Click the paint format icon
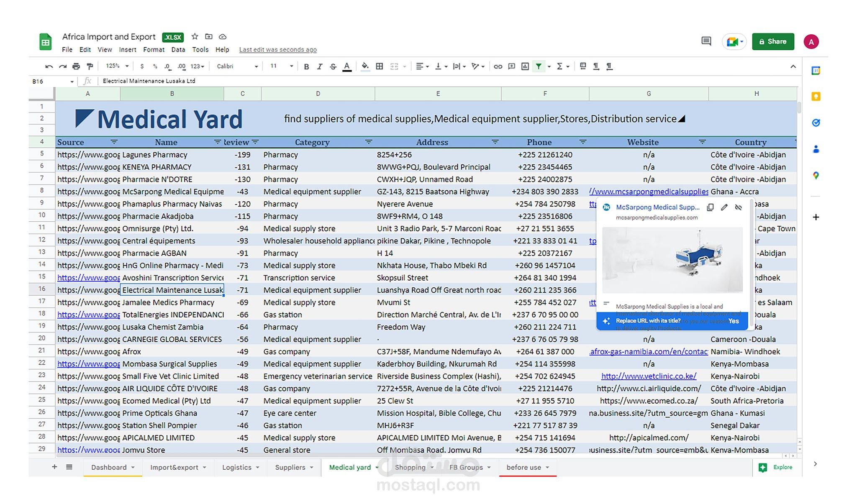 pos(90,66)
